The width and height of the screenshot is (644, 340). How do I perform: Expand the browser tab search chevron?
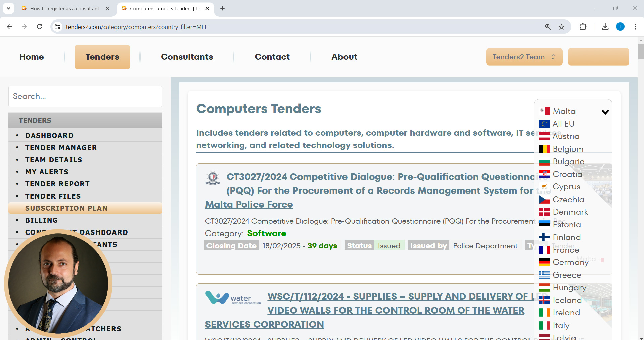coord(8,8)
